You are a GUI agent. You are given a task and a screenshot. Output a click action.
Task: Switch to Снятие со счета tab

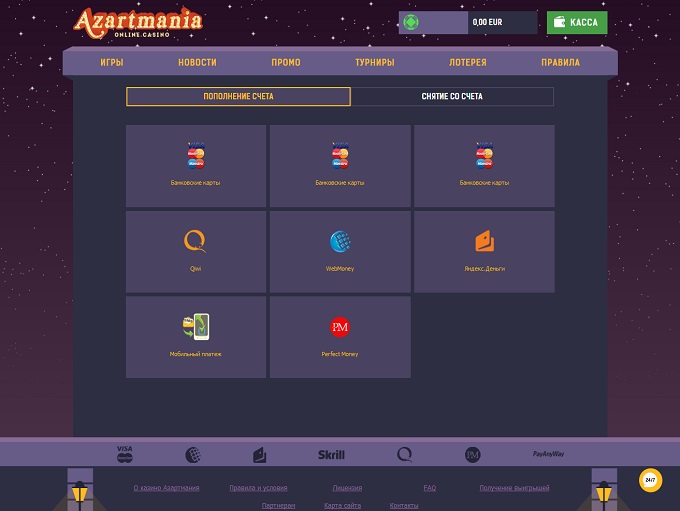[452, 96]
